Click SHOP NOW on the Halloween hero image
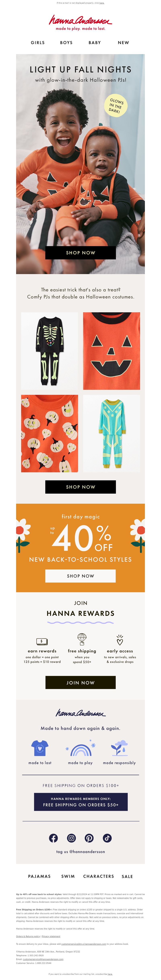The width and height of the screenshot is (161, 980). coord(80,253)
